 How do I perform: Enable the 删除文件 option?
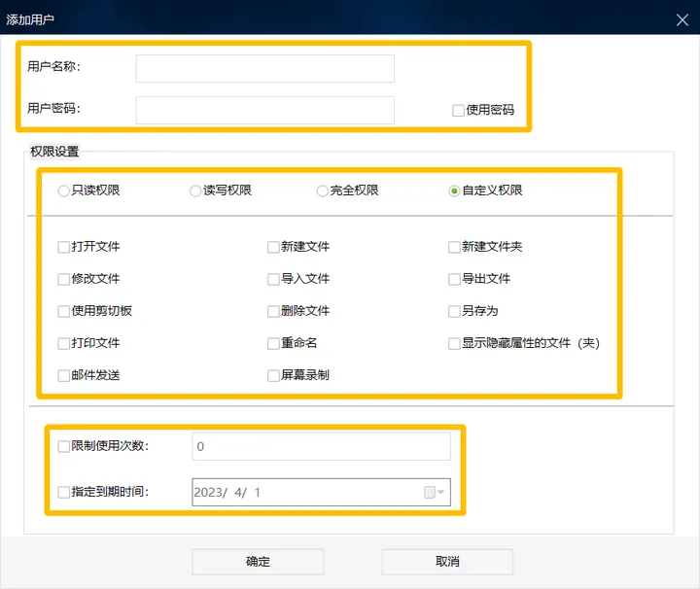coord(273,311)
